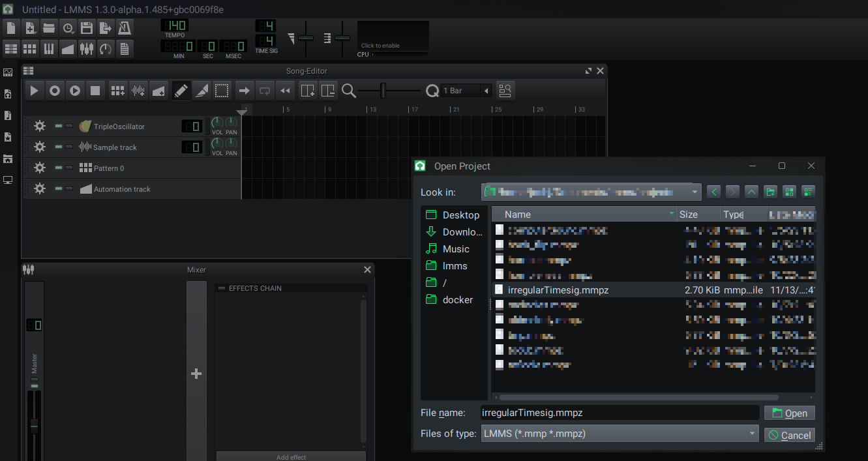This screenshot has width=868, height=461.
Task: Solo the TripleOscillator track
Action: tap(69, 126)
